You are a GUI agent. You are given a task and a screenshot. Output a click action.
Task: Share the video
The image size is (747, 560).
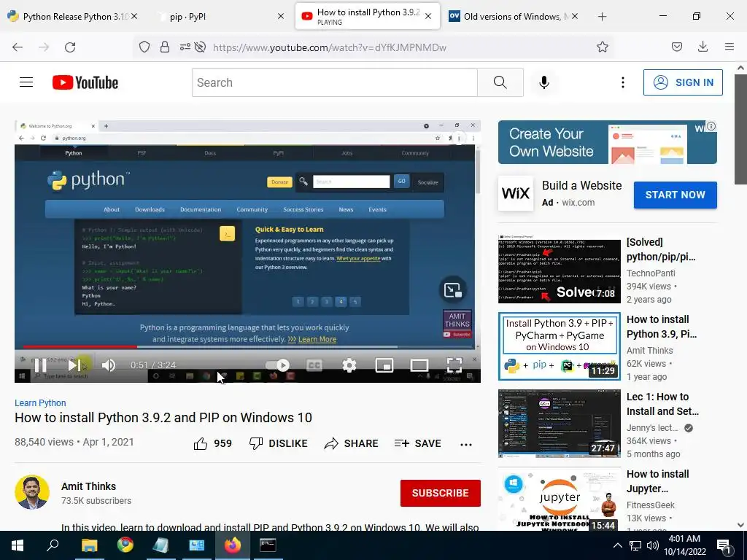click(351, 444)
